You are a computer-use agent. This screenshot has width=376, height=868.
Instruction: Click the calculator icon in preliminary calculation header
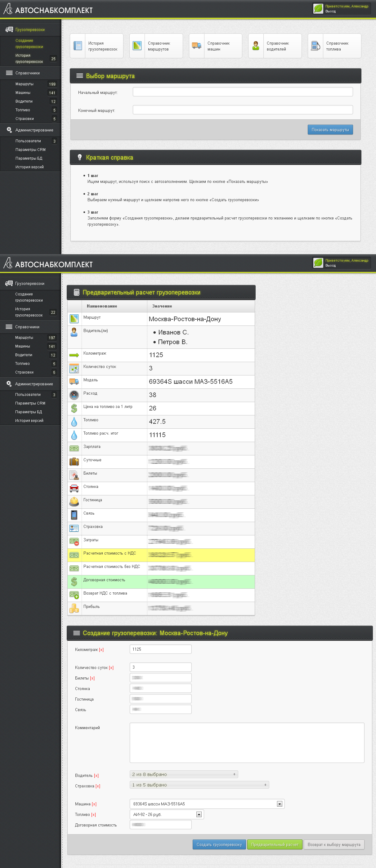(x=77, y=292)
